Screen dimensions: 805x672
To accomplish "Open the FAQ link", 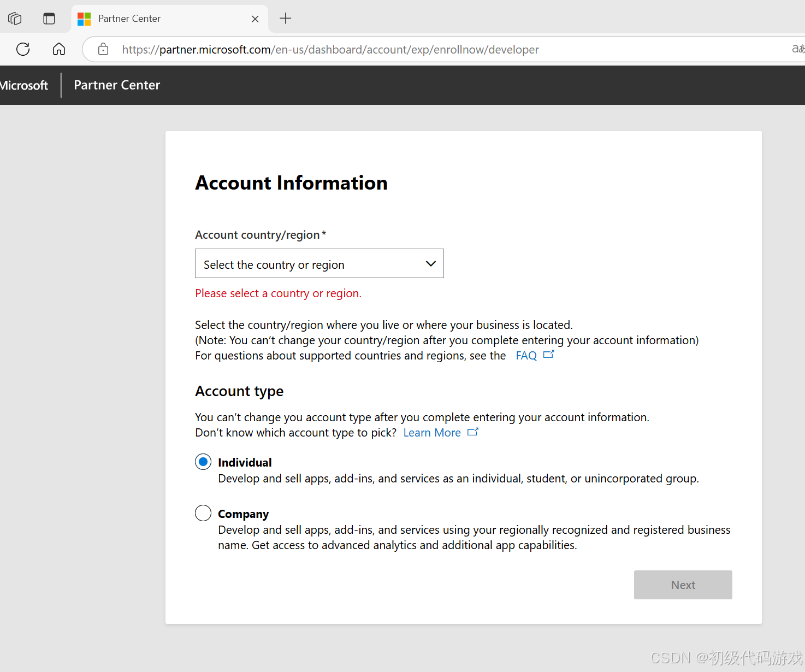I will (x=526, y=356).
